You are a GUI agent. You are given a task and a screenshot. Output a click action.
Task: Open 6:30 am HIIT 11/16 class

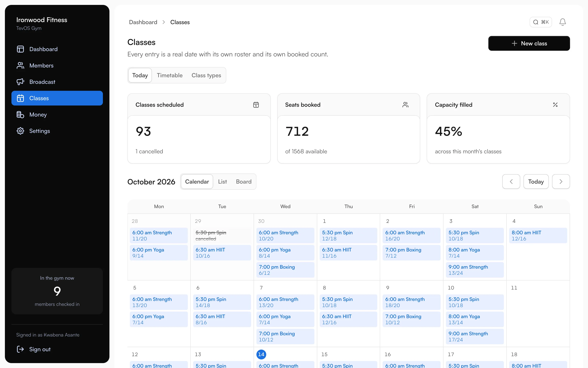(349, 253)
